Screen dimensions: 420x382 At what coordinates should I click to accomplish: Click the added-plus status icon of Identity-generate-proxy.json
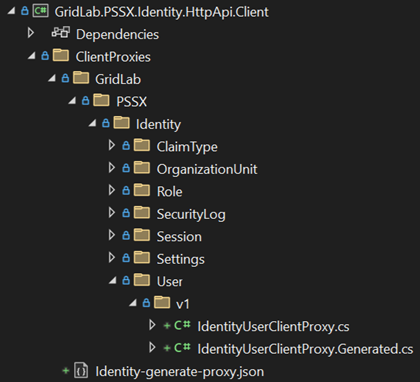tap(66, 370)
